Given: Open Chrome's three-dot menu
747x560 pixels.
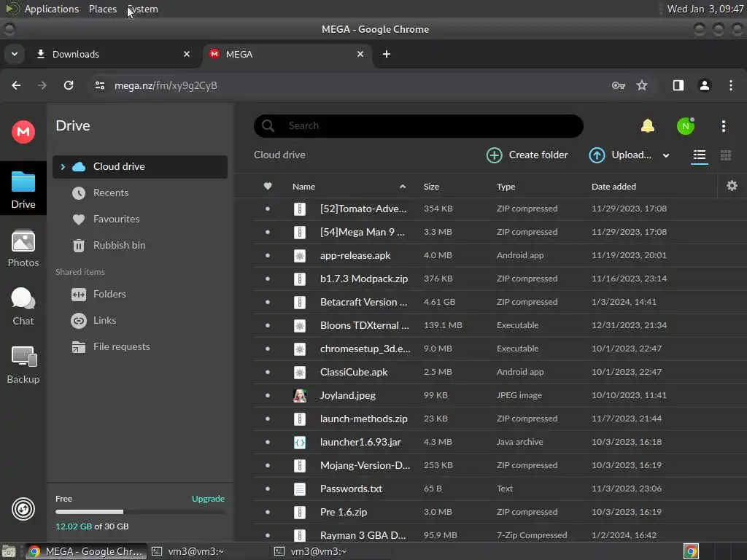Looking at the screenshot, I should tap(730, 85).
